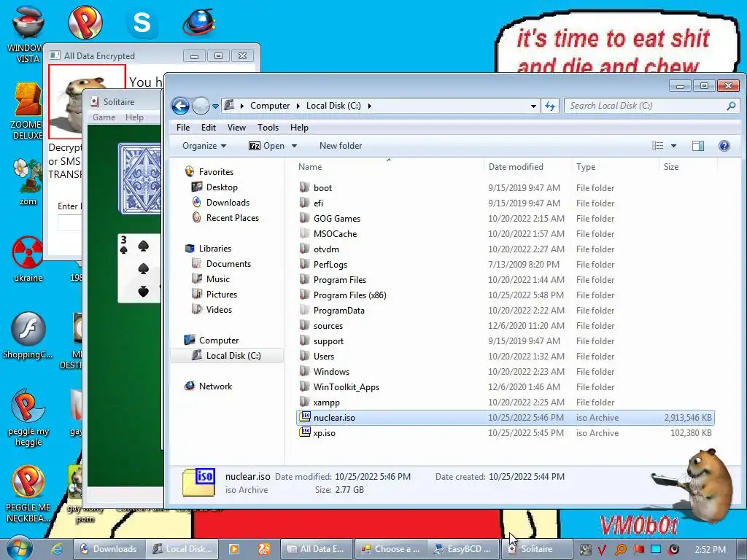This screenshot has height=560, width=747.
Task: Expand arrow after Local Disk (C:) breadcrumb
Action: click(369, 106)
